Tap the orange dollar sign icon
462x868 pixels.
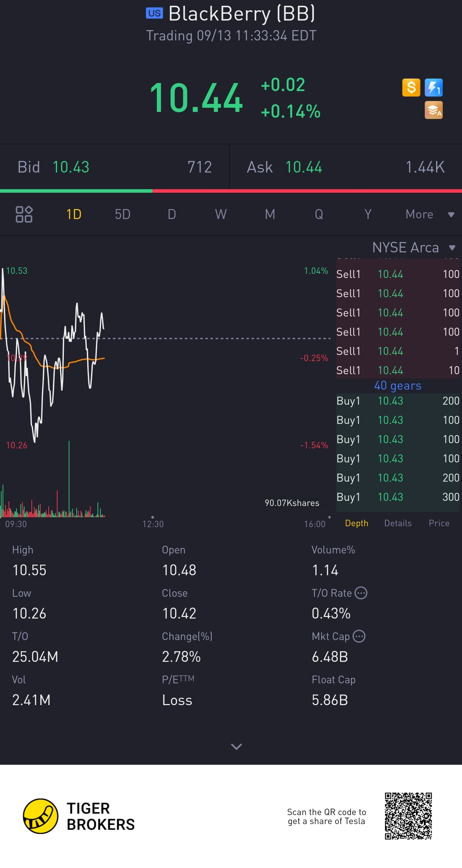(411, 88)
